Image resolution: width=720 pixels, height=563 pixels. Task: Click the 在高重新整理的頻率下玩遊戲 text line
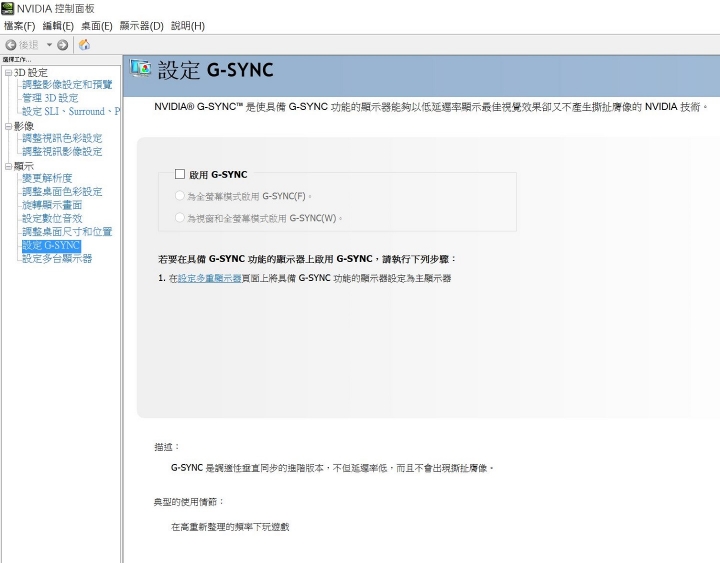coord(230,527)
